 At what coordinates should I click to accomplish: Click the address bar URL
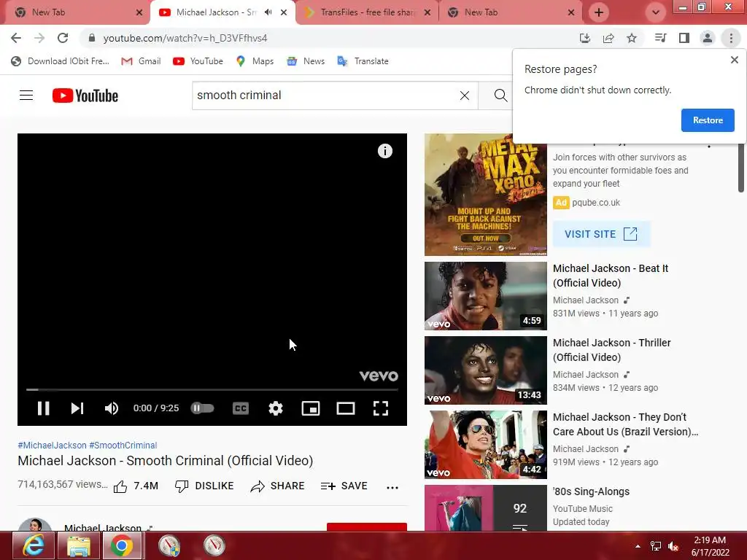click(x=185, y=38)
